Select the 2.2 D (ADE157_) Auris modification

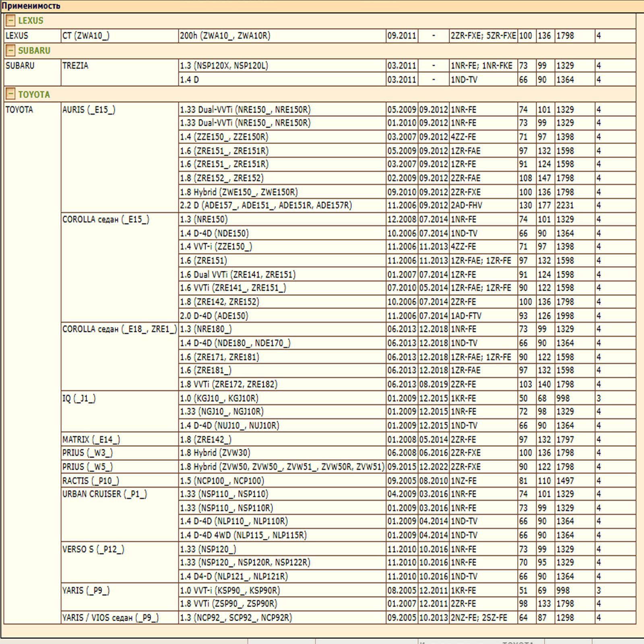[x=266, y=206]
